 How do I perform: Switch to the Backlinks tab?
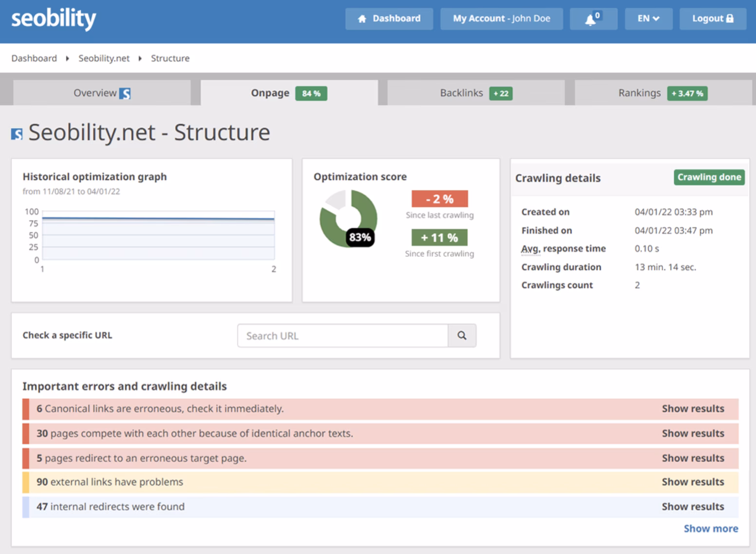(475, 93)
